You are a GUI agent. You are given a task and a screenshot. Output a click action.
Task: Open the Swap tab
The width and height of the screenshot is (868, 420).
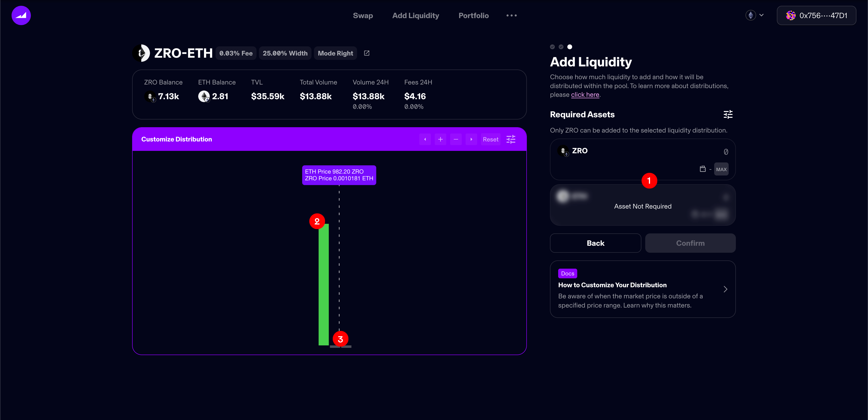363,15
